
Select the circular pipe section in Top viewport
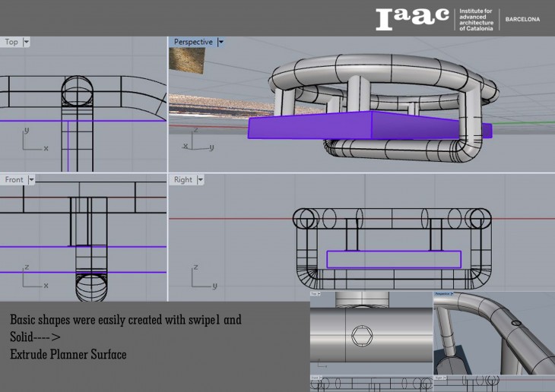[76, 91]
